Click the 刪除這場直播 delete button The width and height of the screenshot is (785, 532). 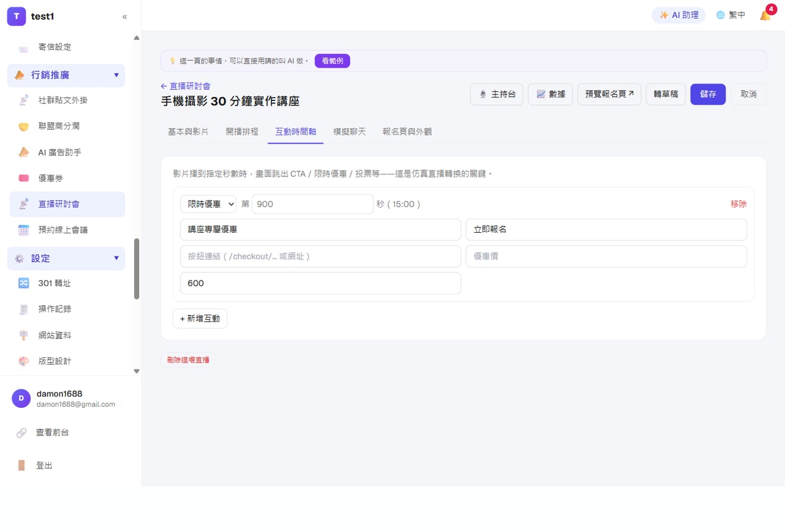pos(188,360)
